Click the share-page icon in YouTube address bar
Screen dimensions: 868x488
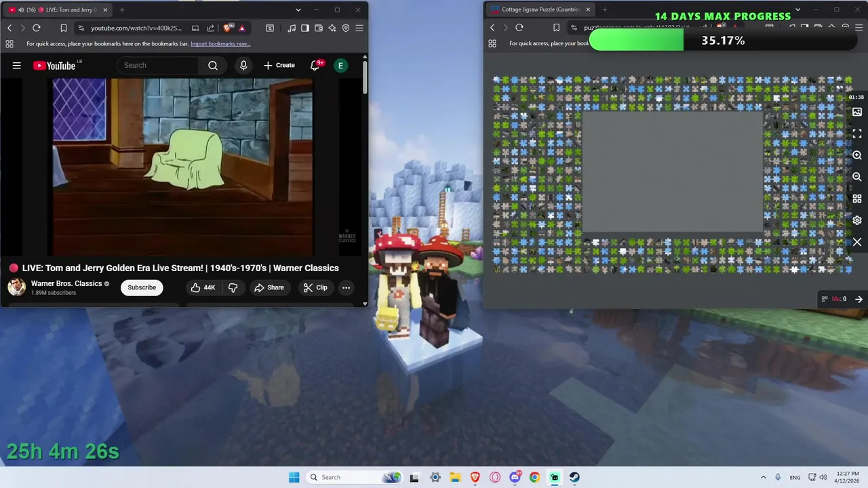coord(210,28)
